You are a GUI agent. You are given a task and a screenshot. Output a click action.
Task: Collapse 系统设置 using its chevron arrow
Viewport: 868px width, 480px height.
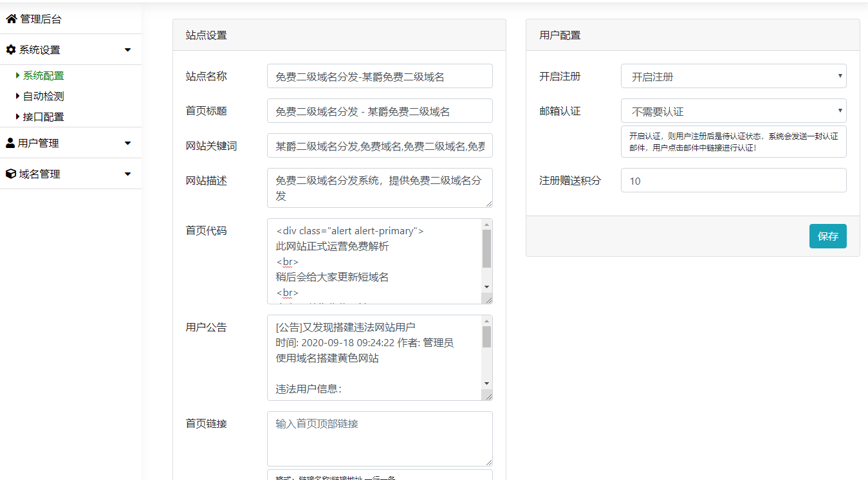pos(128,50)
